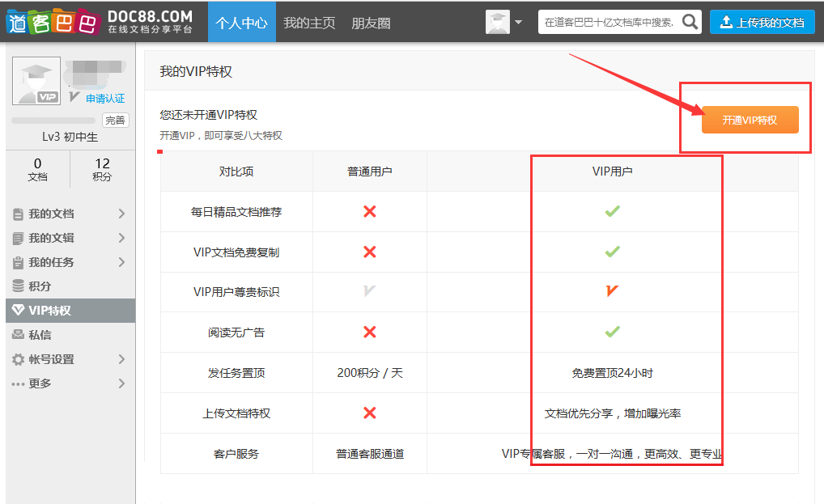Screen dimensions: 824x504
Task: Open the user avatar dropdown in header
Action: (x=504, y=22)
